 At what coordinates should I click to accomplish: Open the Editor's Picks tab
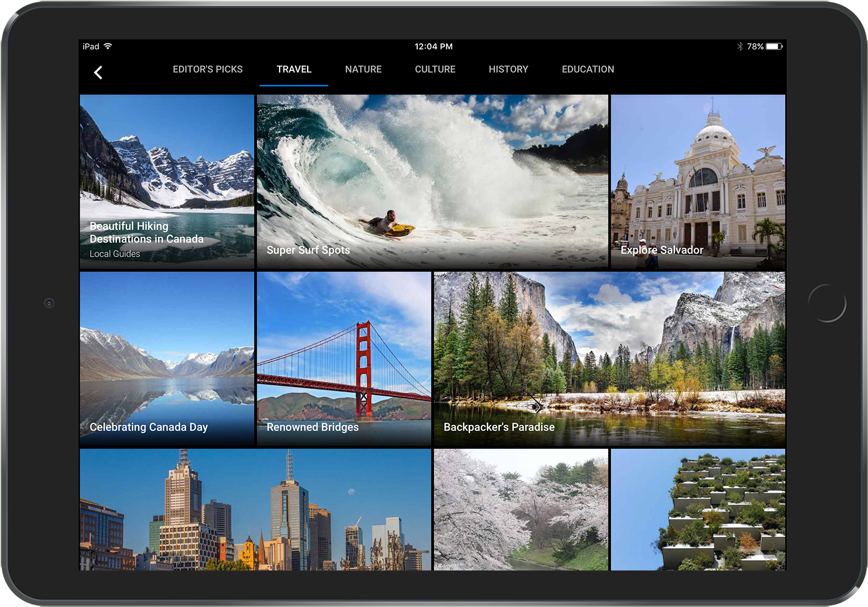[208, 69]
